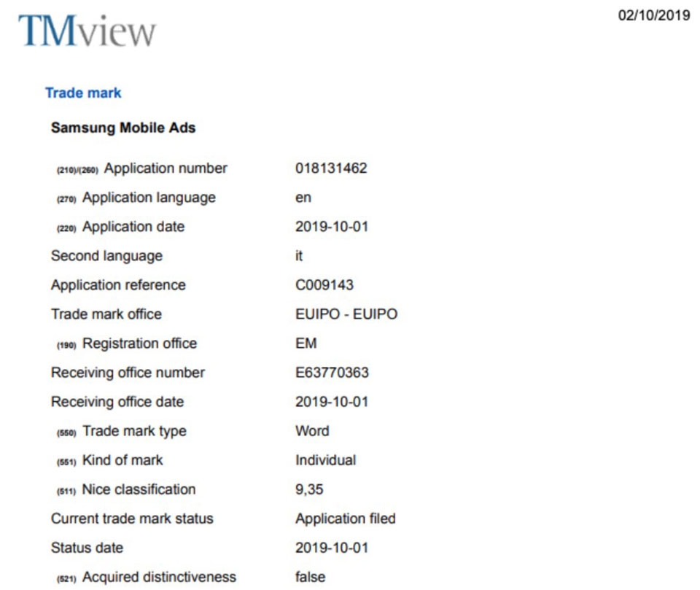Click the (210)/(260) INID code marker
This screenshot has width=700, height=590.
(x=77, y=170)
